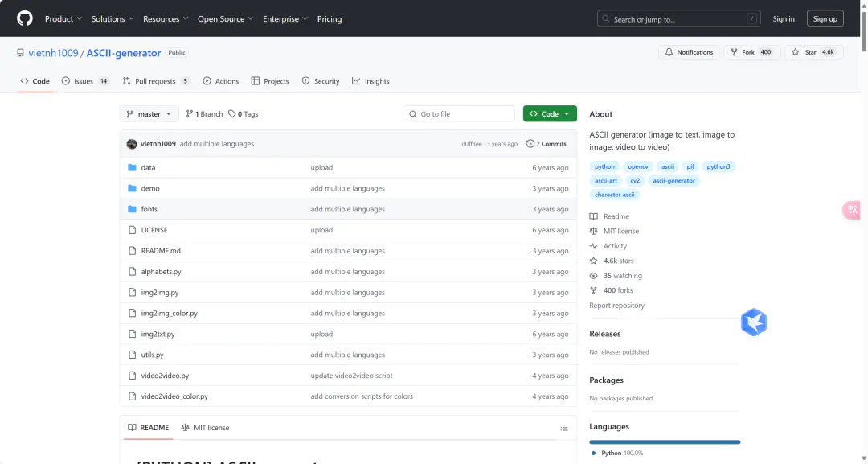The height and width of the screenshot is (464, 868).
Task: Click the Sign up button
Action: [x=825, y=18]
